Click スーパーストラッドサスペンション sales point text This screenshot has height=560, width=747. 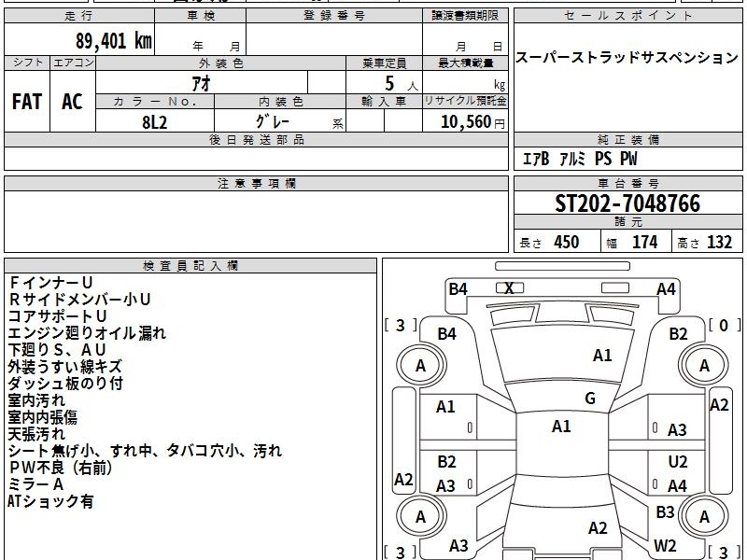click(627, 58)
